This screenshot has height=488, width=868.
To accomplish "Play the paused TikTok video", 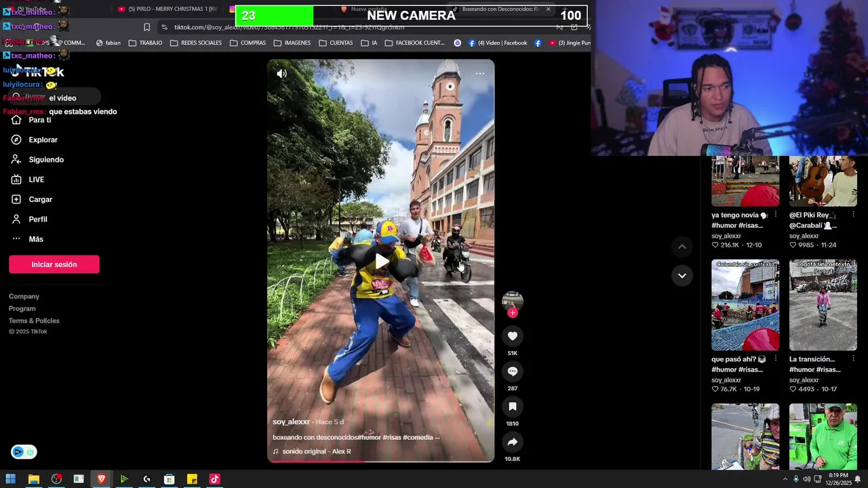I will [x=381, y=261].
